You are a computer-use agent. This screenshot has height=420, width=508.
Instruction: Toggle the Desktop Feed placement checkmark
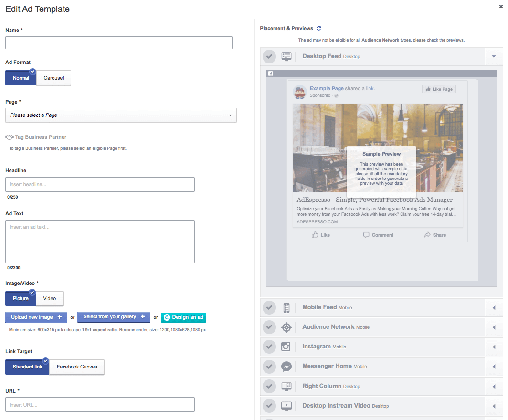(x=269, y=56)
